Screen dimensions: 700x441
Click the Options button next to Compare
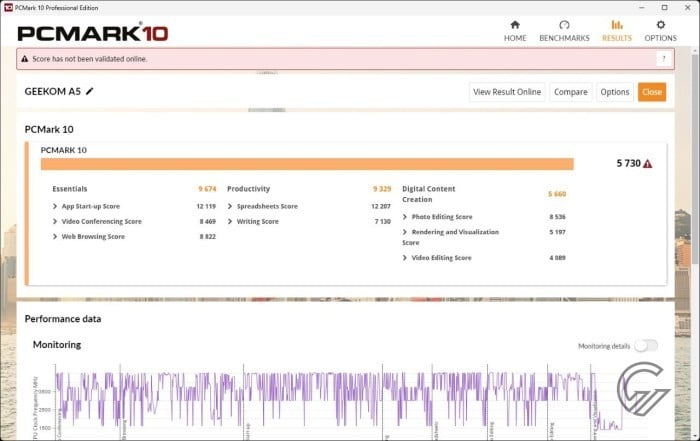coord(615,92)
